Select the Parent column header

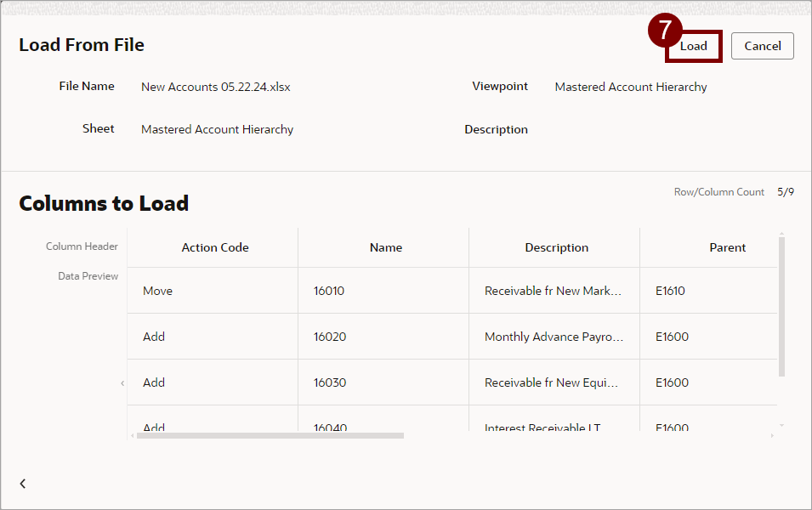(727, 248)
